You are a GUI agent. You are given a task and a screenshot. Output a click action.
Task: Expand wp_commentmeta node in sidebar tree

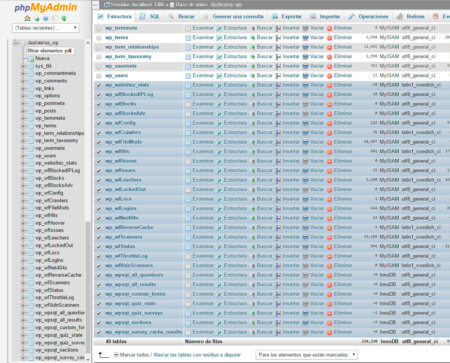pyautogui.click(x=23, y=74)
